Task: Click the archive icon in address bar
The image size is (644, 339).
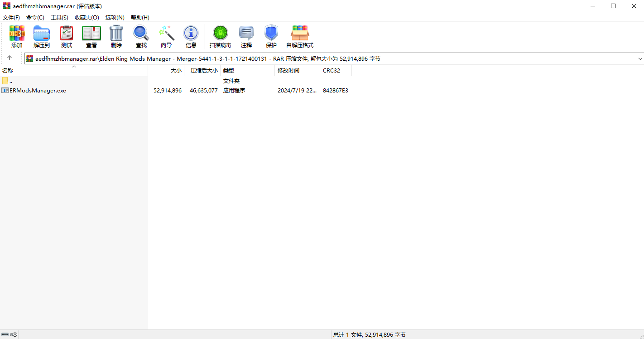Action: point(29,58)
